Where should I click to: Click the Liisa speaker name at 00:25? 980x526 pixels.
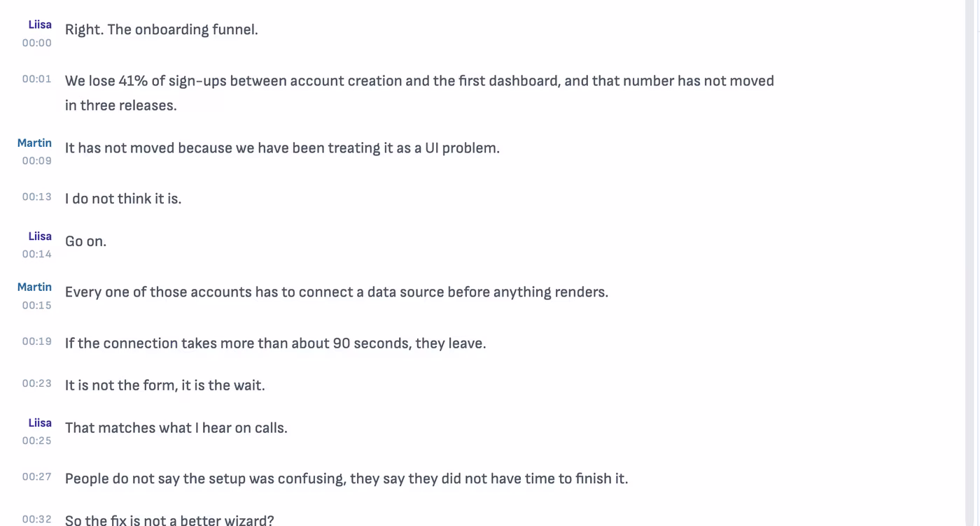tap(40, 422)
